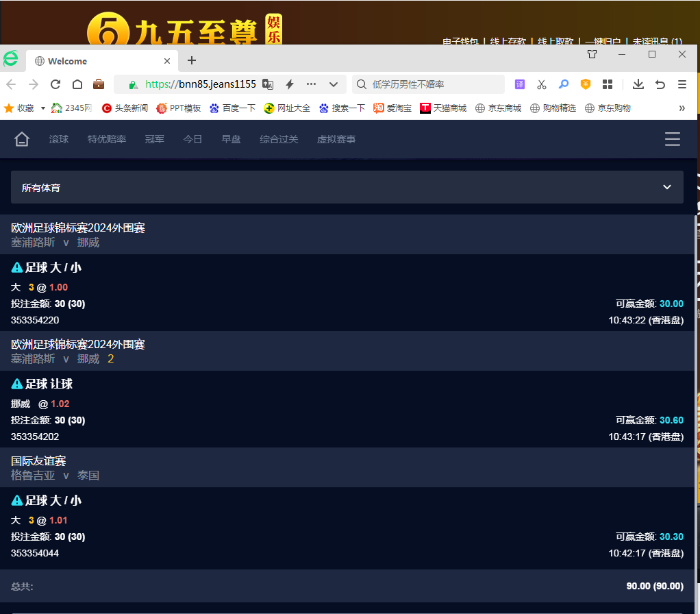The height and width of the screenshot is (614, 700).
Task: Expand the favorites dropdown arrow next to 收藏
Action: click(x=43, y=108)
